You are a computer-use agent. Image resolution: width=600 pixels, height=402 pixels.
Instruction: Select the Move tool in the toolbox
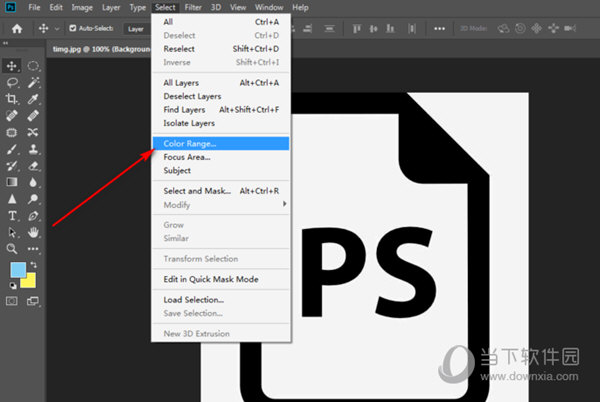[12, 65]
